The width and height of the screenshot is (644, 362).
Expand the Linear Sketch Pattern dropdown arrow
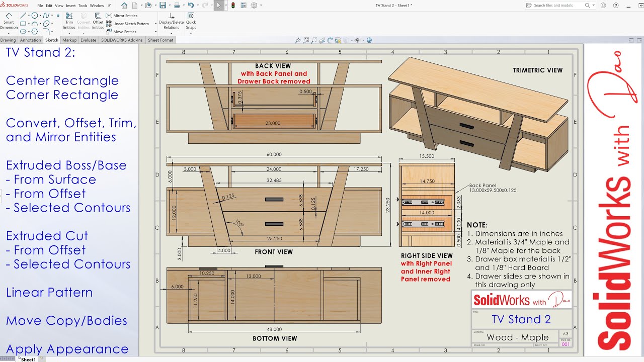point(156,24)
